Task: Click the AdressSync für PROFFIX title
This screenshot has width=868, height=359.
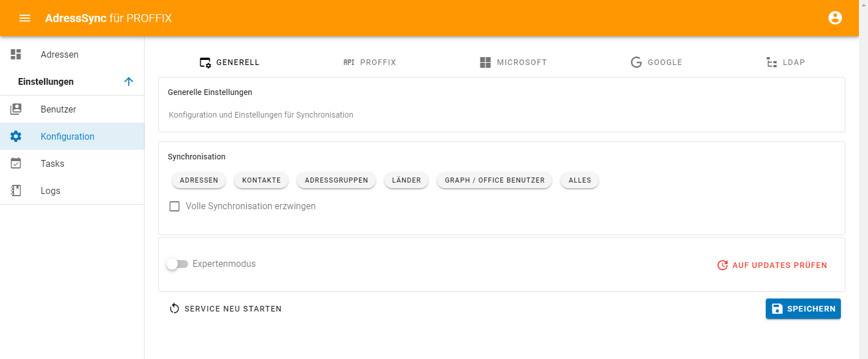Action: 108,18
